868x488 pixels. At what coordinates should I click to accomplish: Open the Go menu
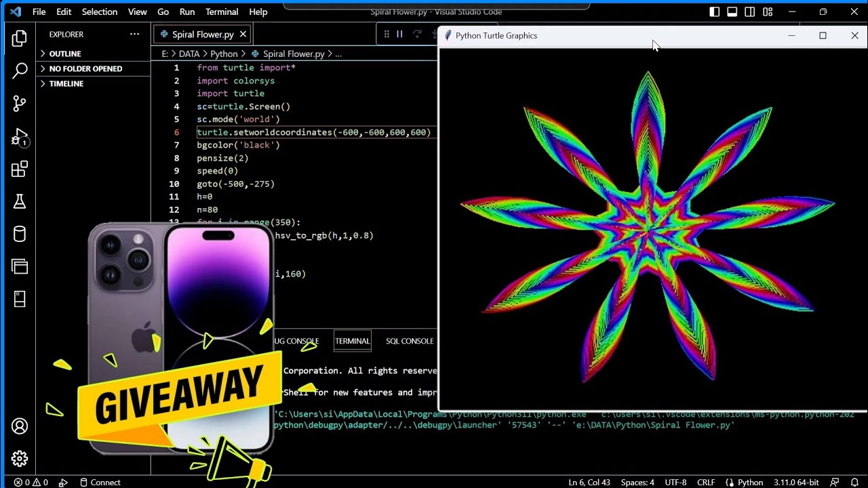[163, 12]
